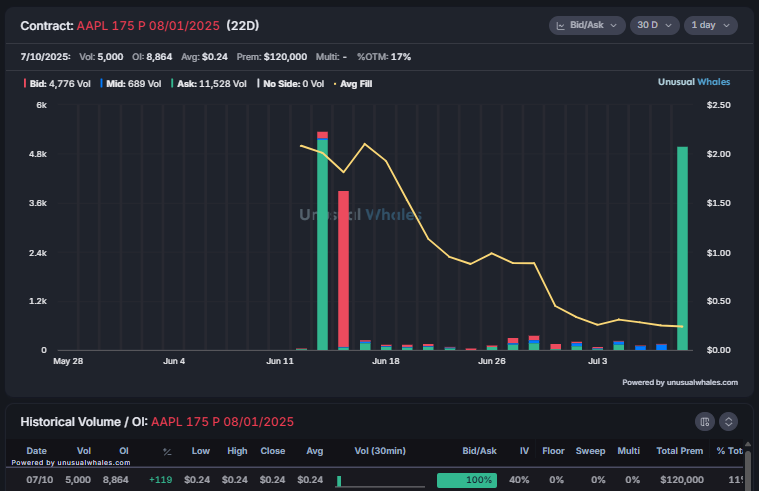
Task: Click the percent change column icon header
Action: 167,452
